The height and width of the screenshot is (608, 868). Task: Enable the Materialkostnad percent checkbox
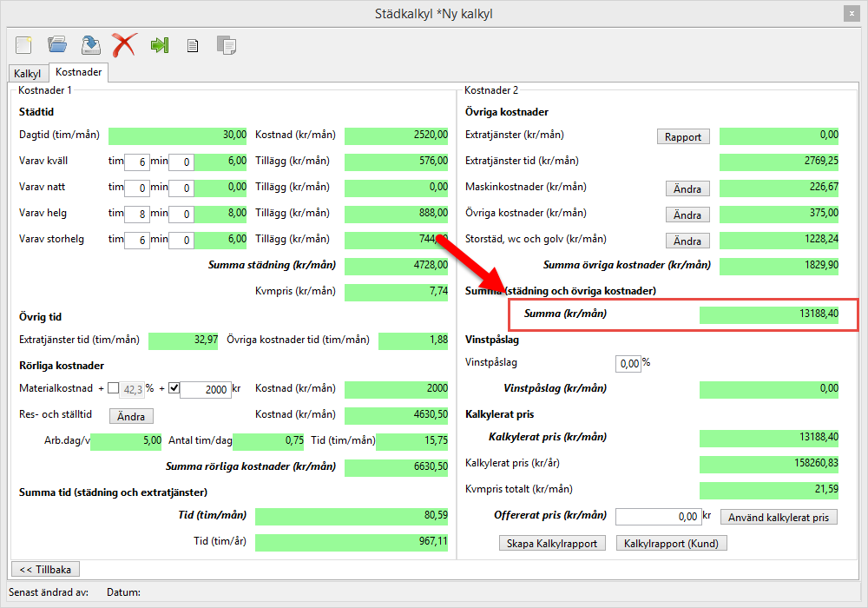(114, 388)
